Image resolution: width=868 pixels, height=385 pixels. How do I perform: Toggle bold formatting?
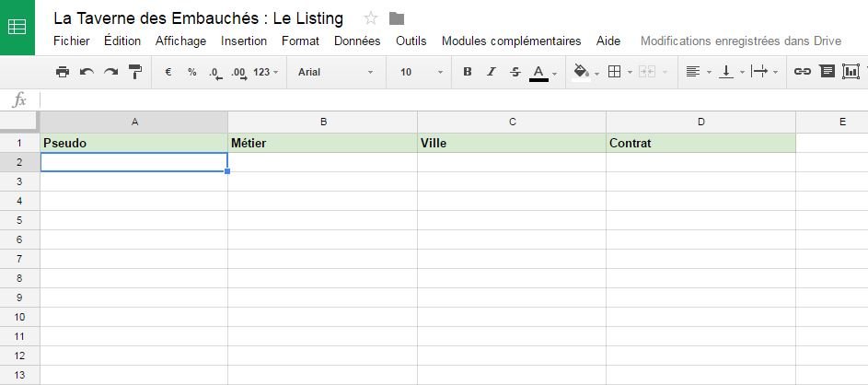click(x=468, y=72)
